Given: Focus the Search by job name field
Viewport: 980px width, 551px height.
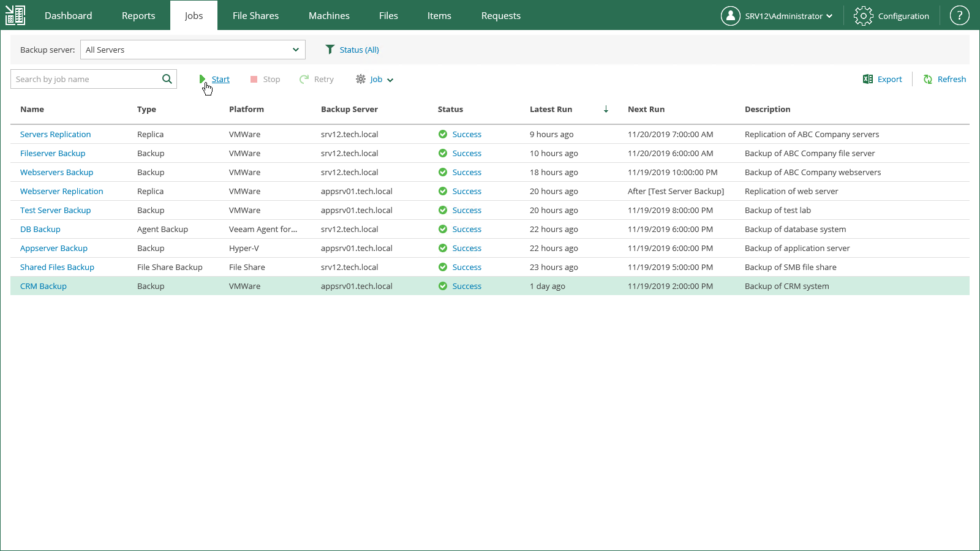Looking at the screenshot, I should click(86, 79).
